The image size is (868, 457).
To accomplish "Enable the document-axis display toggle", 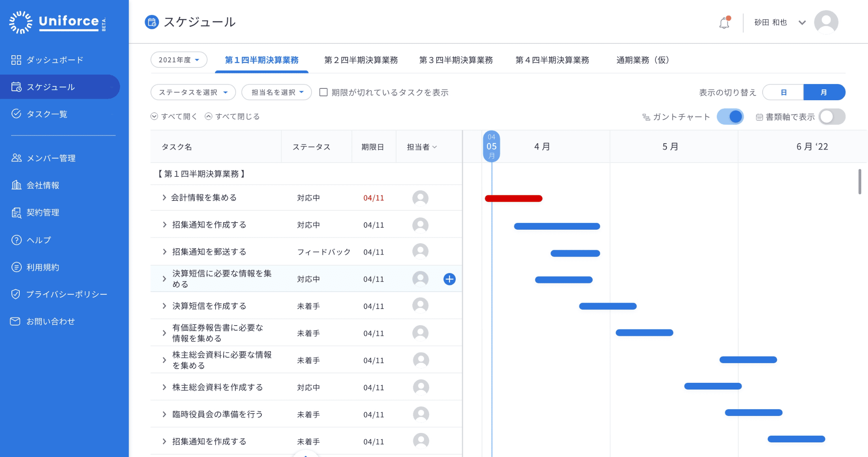I will coord(832,117).
